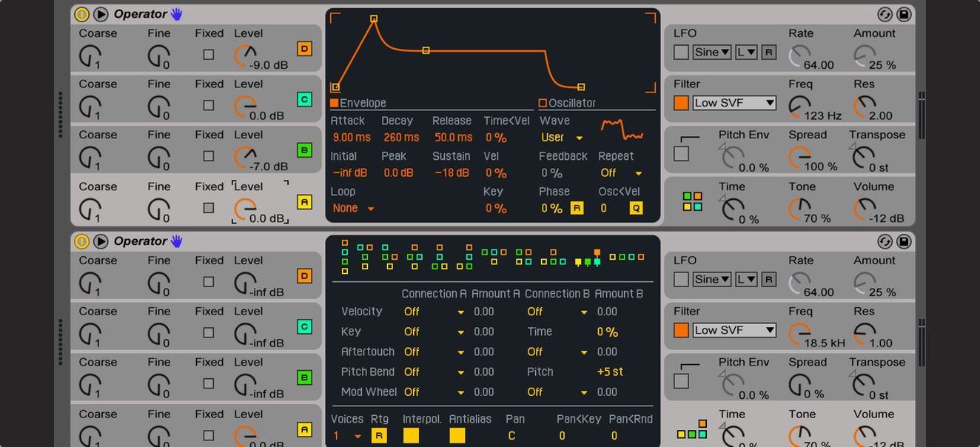Enable Fixed for oscillator A, upper Operator
This screenshot has width=980, height=447.
point(209,208)
